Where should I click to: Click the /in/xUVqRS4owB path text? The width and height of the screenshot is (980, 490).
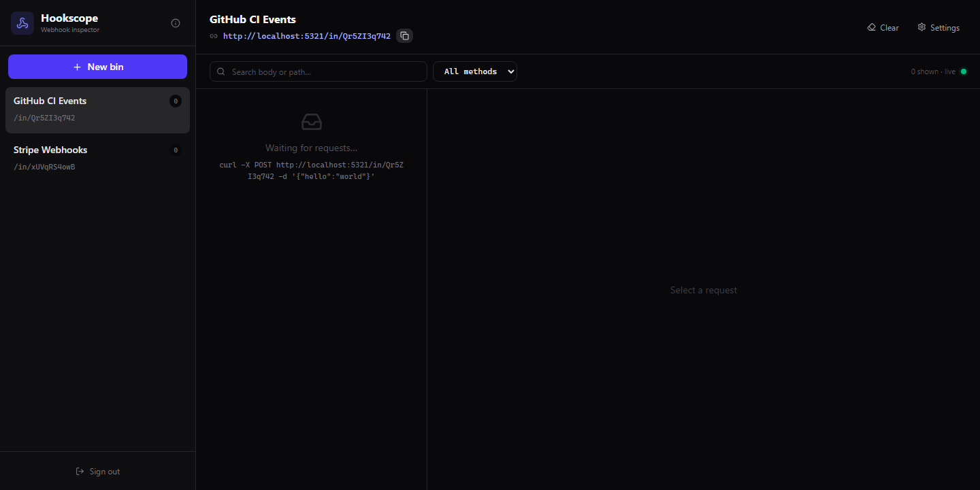(x=44, y=167)
